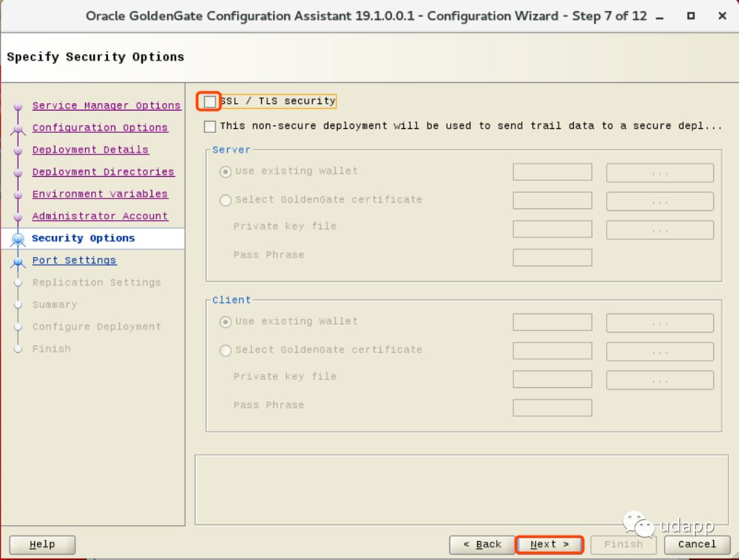This screenshot has width=739, height=560.
Task: Go to Configuration Options step
Action: [100, 128]
